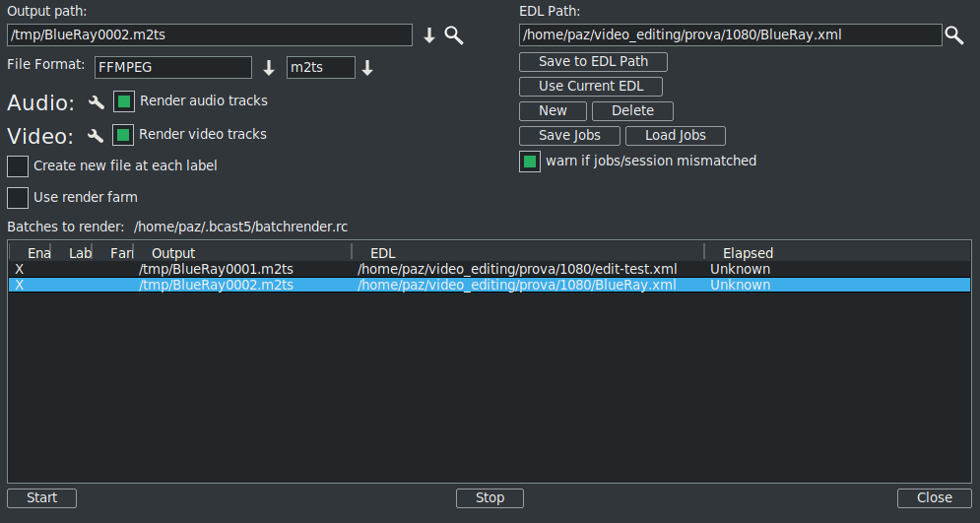Viewport: 980px width, 523px height.
Task: Click Save to EDL Path button
Action: pyautogui.click(x=593, y=62)
